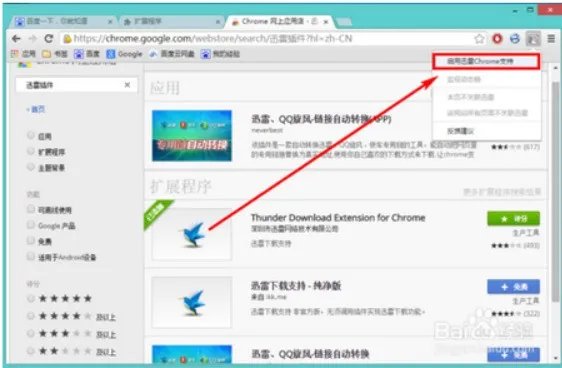This screenshot has width=562, height=368.
Task: Select the 主题背景 radio filter
Action: pos(31,167)
